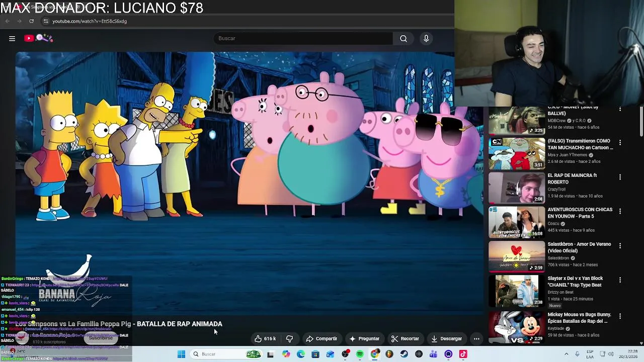Click the Compartir button
The image size is (644, 362).
tap(321, 339)
